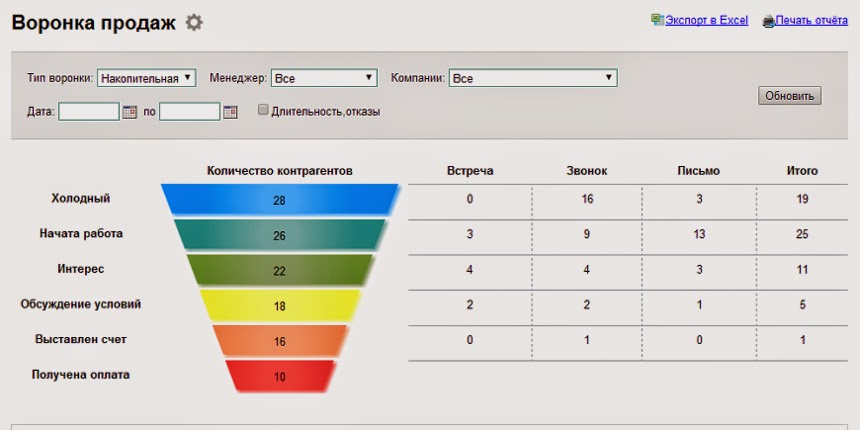Image resolution: width=860 pixels, height=430 pixels.
Task: Select the teal Начата работа funnel segment
Action: (x=279, y=235)
